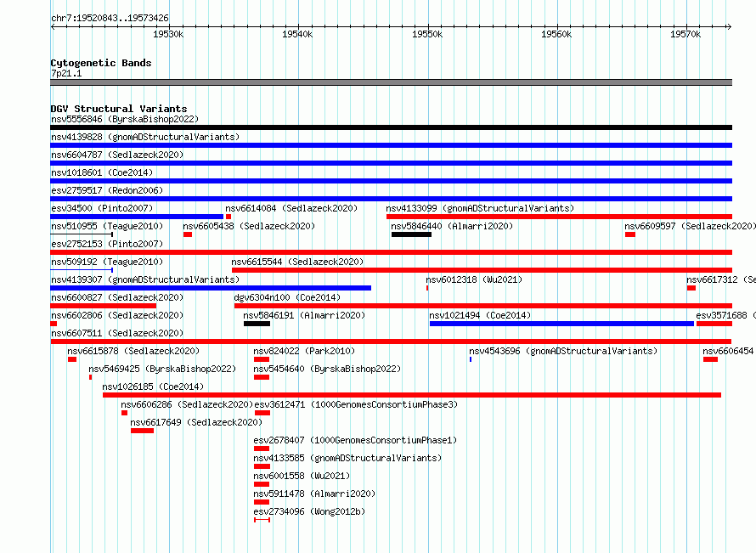Click esv2752153 (Pinto2007) label
This screenshot has width=756, height=553.
107,244
